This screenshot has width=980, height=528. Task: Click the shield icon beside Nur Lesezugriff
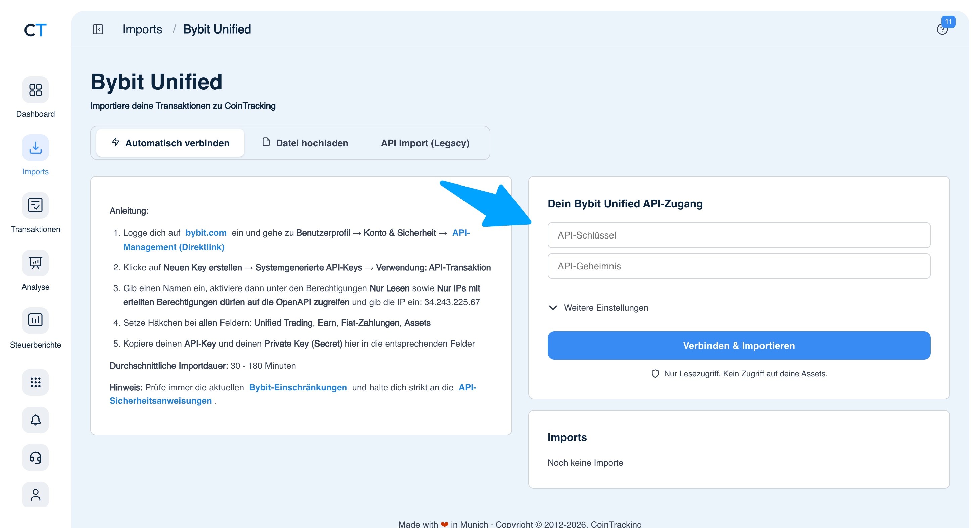655,374
